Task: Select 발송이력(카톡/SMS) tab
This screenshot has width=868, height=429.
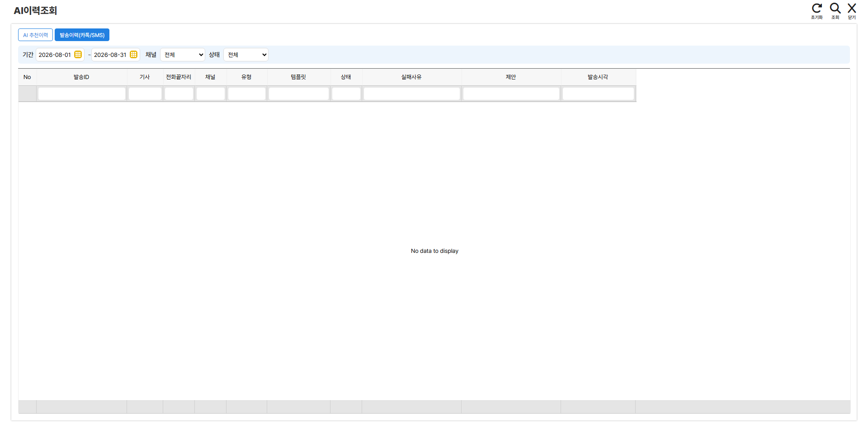Action: click(x=82, y=35)
